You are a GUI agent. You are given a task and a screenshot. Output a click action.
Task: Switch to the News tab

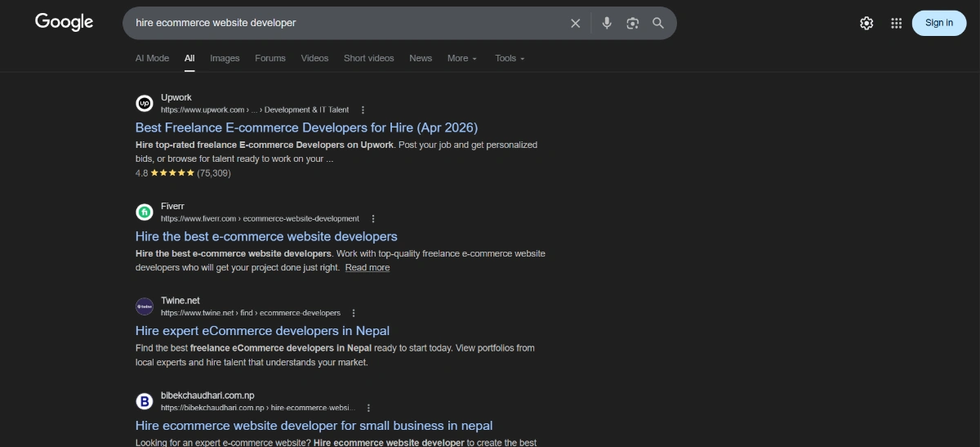coord(421,58)
